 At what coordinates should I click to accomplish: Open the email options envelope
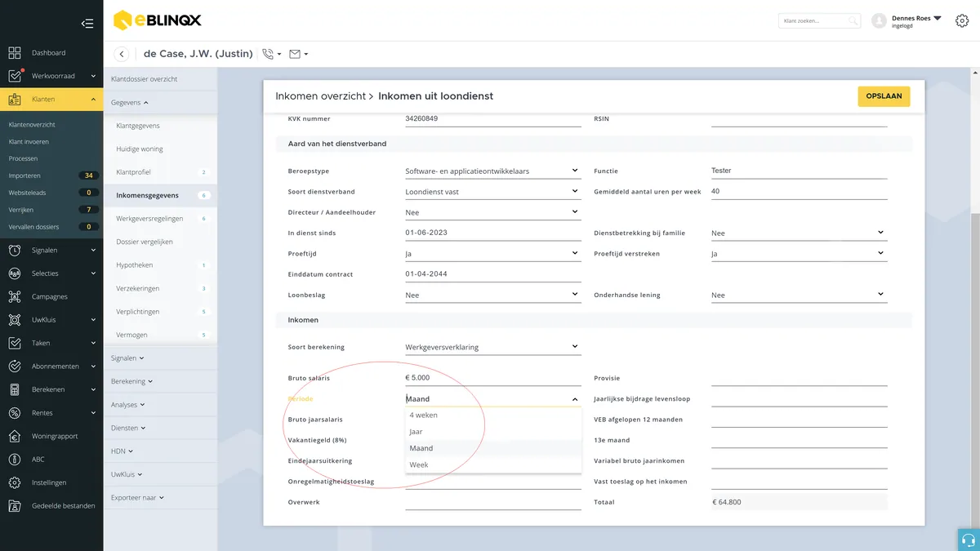(299, 54)
